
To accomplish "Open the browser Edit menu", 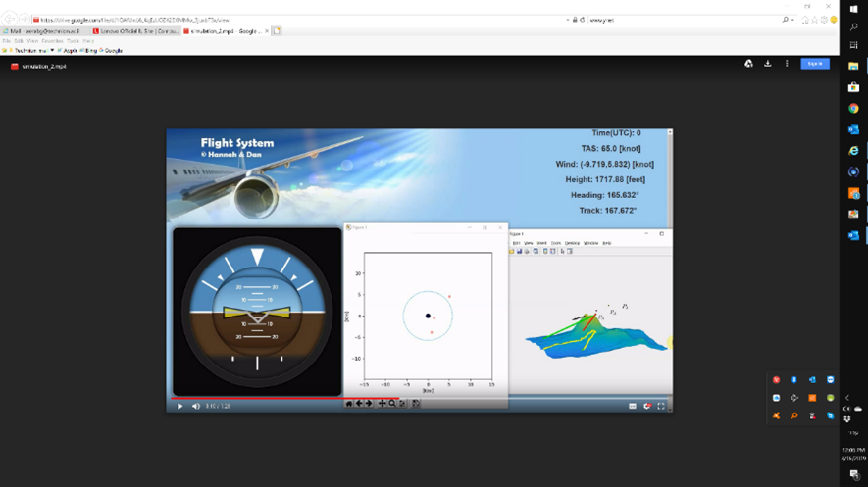I will 19,41.
